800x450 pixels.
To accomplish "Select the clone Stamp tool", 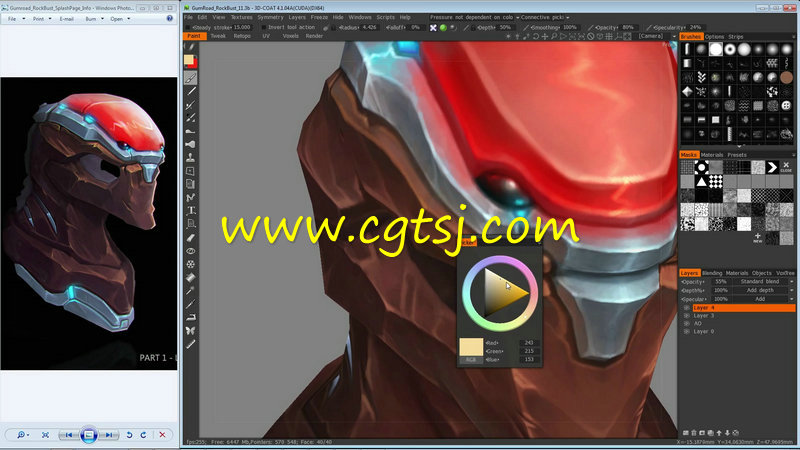I will coord(190,158).
